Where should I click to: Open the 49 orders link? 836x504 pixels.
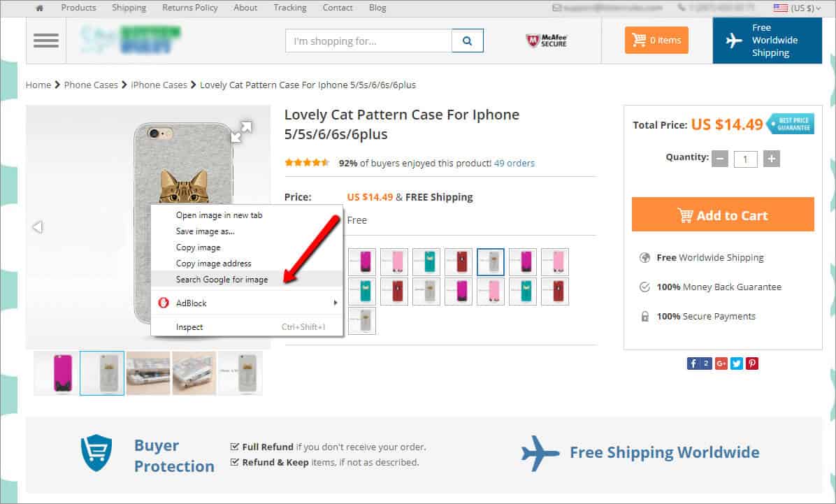514,163
